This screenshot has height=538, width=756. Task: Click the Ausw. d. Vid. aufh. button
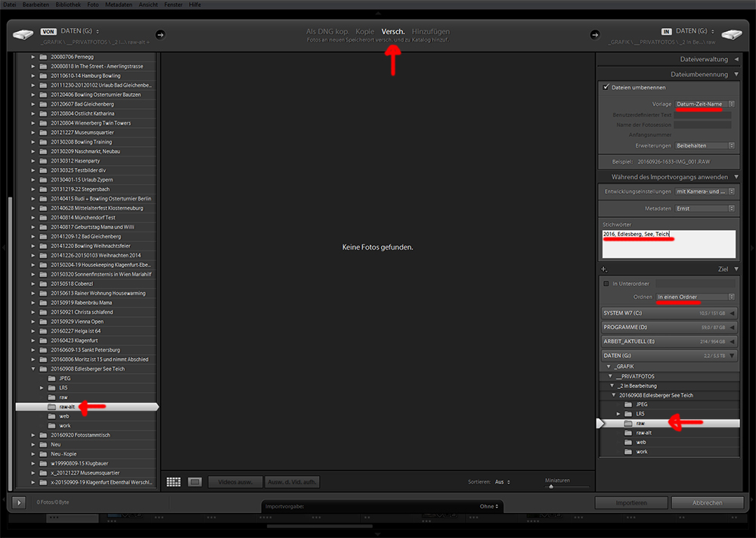pyautogui.click(x=292, y=482)
